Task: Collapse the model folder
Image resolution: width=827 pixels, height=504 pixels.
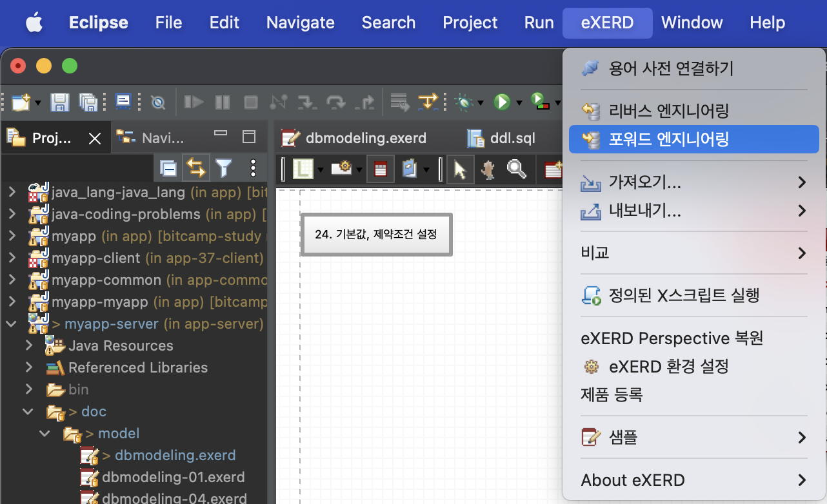Action: coord(45,433)
